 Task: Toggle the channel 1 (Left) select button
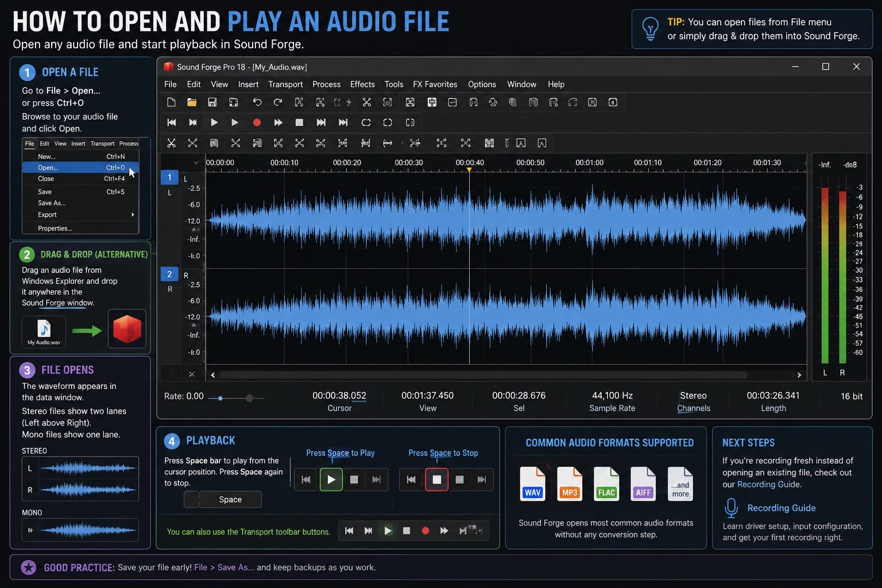(169, 177)
